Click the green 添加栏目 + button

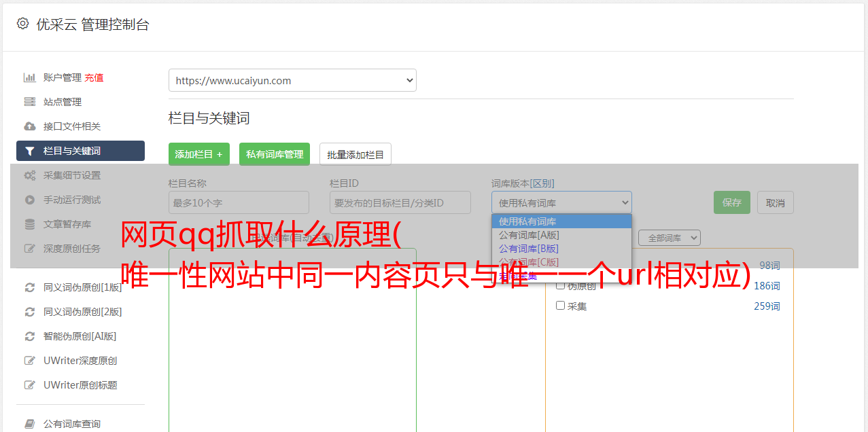199,154
